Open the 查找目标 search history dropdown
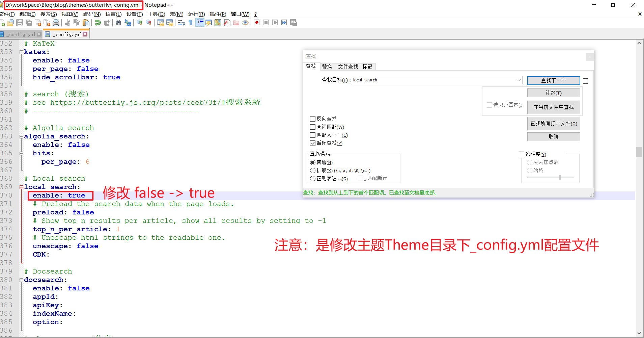 (x=519, y=80)
